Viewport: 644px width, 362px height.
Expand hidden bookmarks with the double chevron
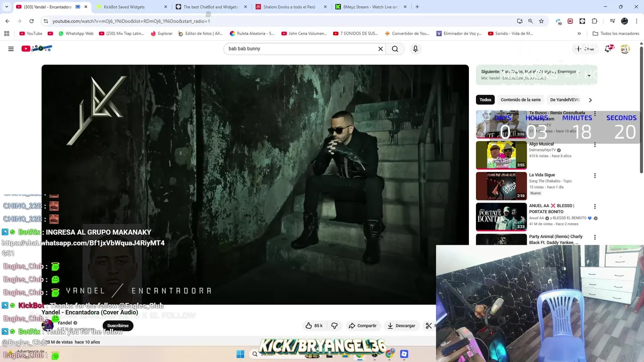(x=579, y=34)
